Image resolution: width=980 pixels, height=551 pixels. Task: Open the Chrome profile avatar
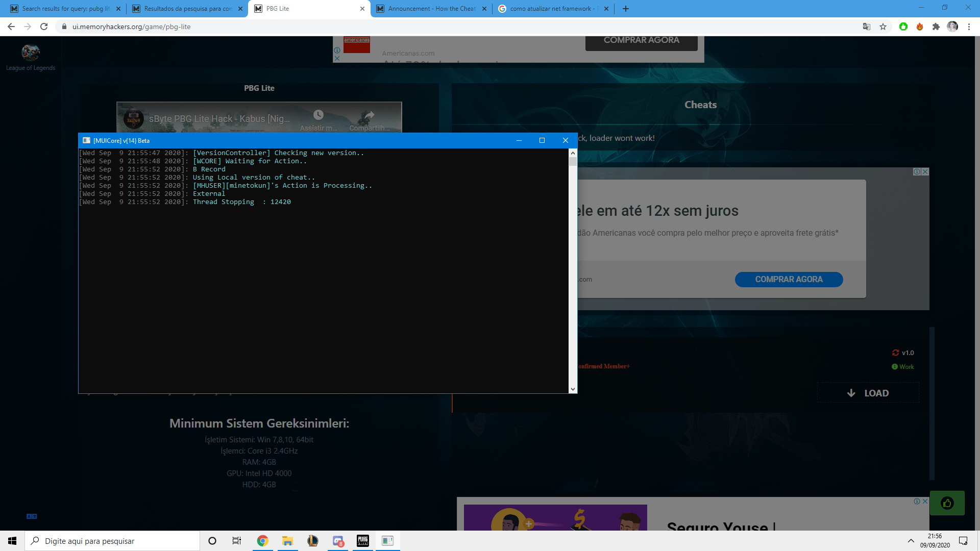[x=952, y=27]
